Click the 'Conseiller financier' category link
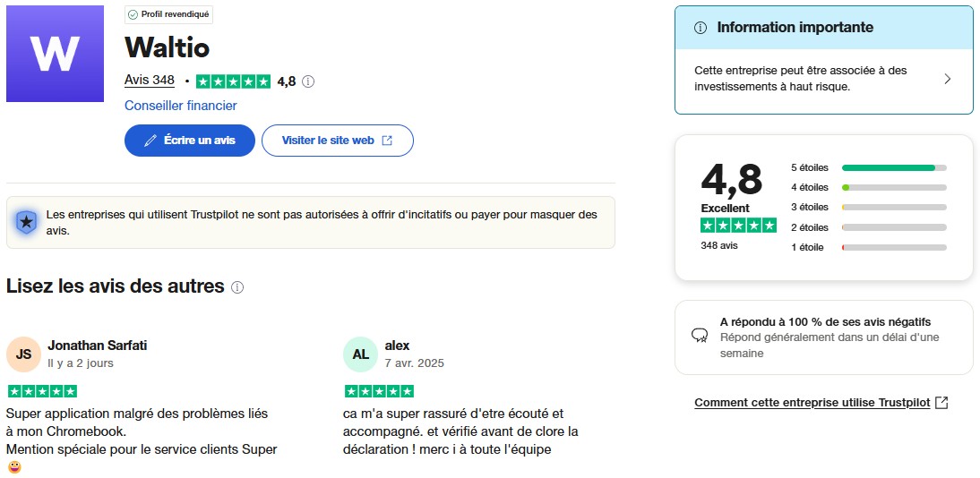Viewport: 980px width, 478px height. (x=181, y=106)
